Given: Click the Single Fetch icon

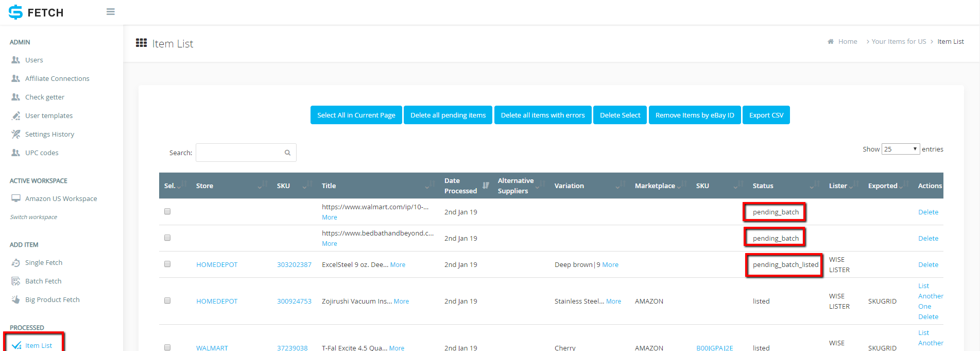Looking at the screenshot, I should (x=16, y=262).
